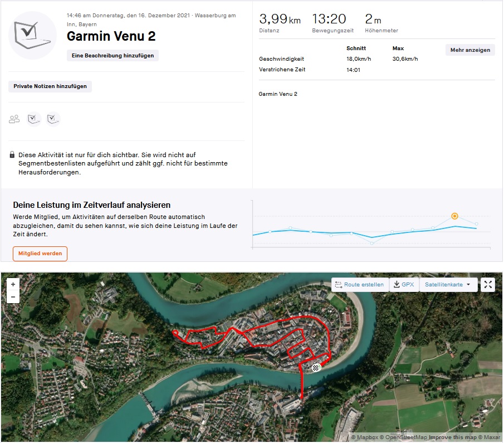Click Private Notizen hinzufügen
This screenshot has width=504, height=443.
[50, 86]
